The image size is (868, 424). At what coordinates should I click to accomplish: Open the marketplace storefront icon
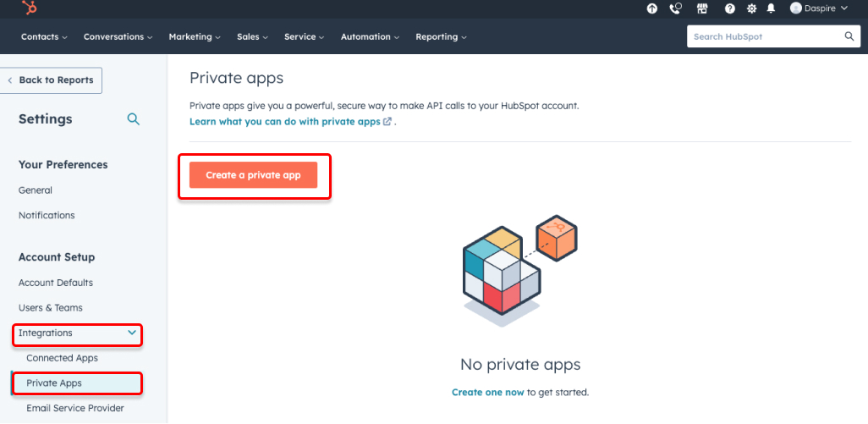pyautogui.click(x=702, y=8)
